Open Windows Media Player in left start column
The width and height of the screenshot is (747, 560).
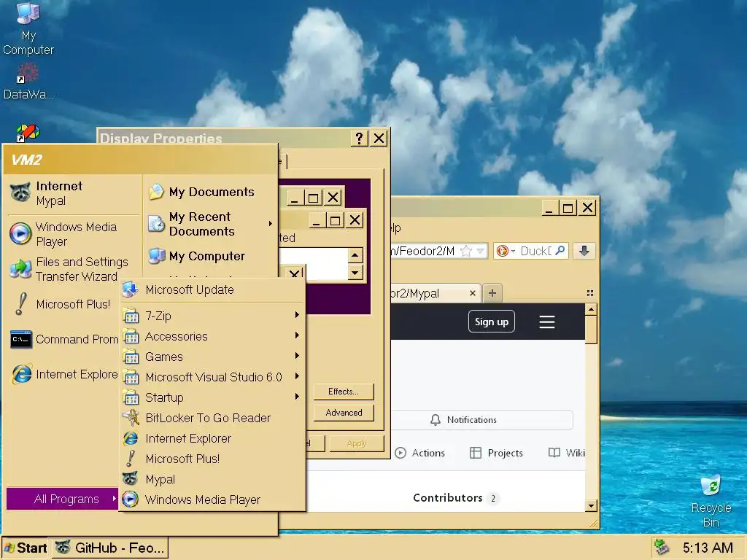74,234
